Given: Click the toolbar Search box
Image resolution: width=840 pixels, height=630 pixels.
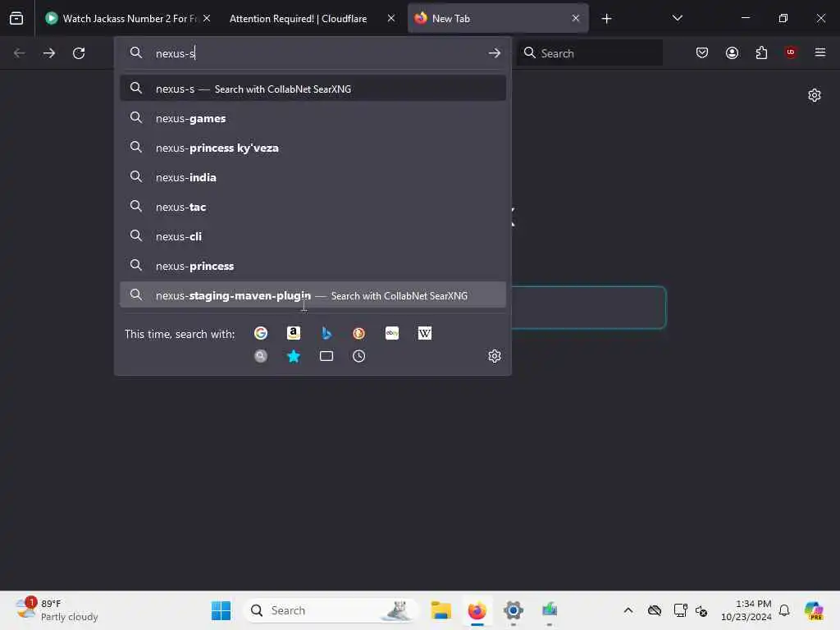Looking at the screenshot, I should (x=589, y=53).
